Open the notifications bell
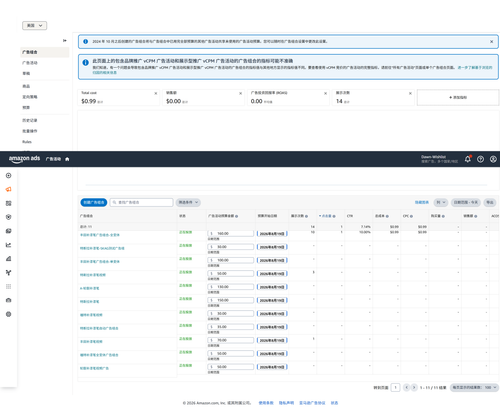 click(468, 159)
